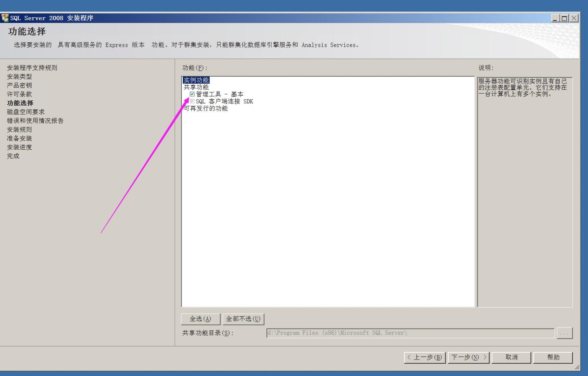Click the 取消 button
588x376 pixels.
point(511,358)
